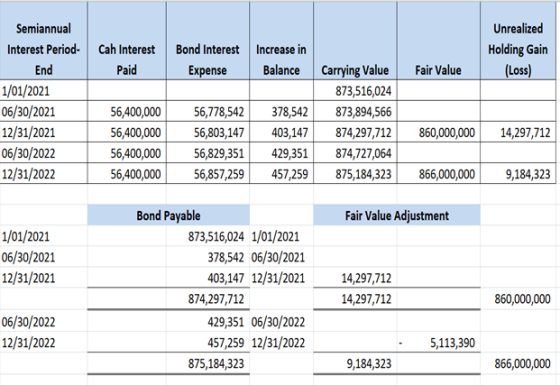
Task: Select 875,184,323 in the Carrying Value column
Action: 355,174
